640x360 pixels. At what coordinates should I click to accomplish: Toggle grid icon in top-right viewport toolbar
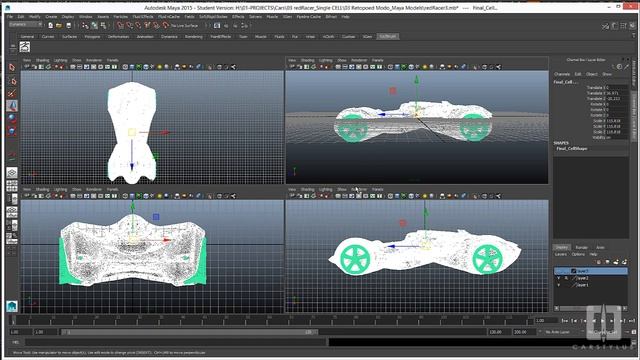[337, 67]
